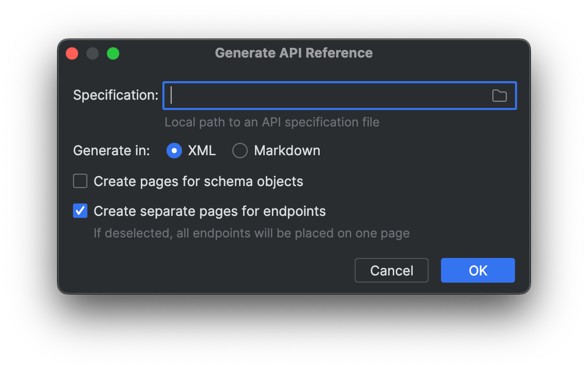This screenshot has width=588, height=370.
Task: Cancel the API reference generation
Action: click(391, 270)
